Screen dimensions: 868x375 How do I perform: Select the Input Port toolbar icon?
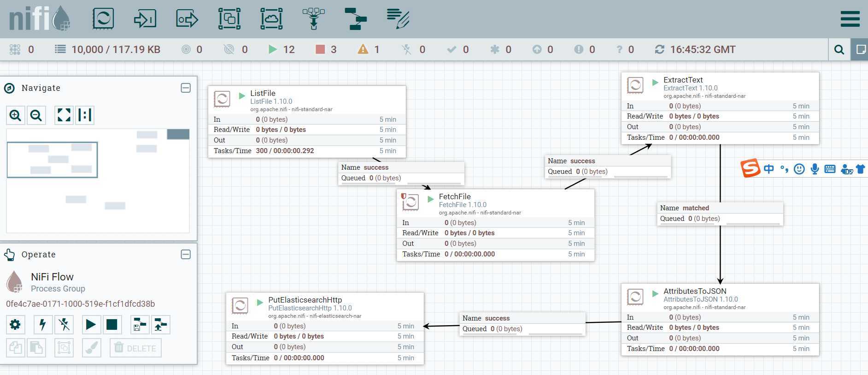[x=145, y=19]
